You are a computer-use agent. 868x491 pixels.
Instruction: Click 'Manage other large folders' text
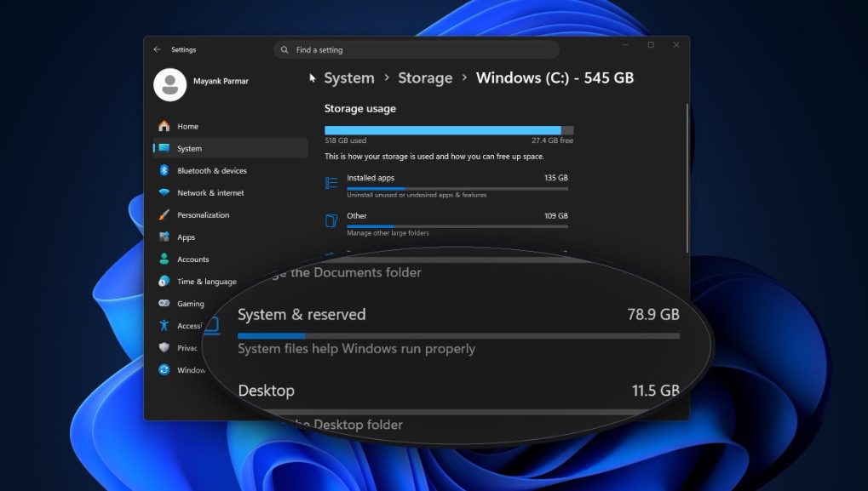click(388, 233)
